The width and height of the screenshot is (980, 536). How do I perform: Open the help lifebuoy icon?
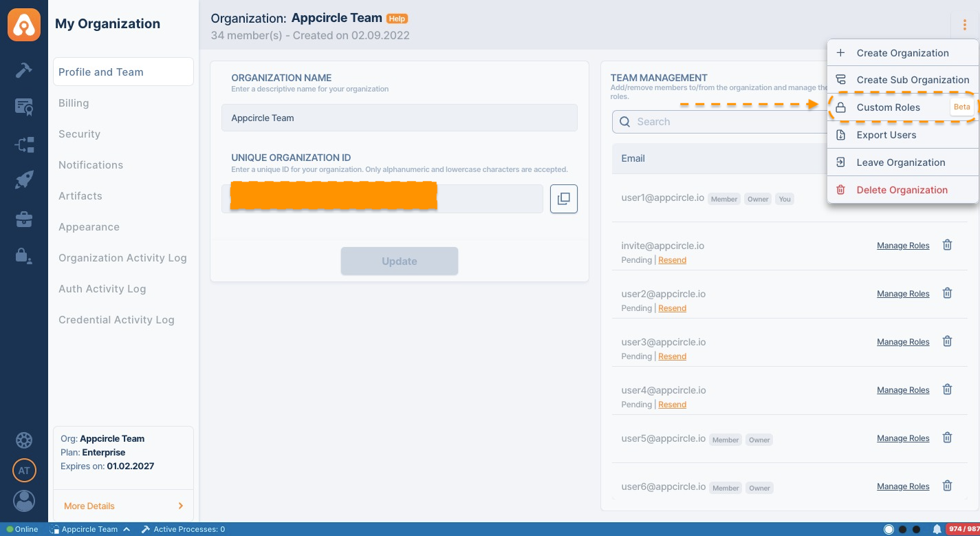pos(24,440)
